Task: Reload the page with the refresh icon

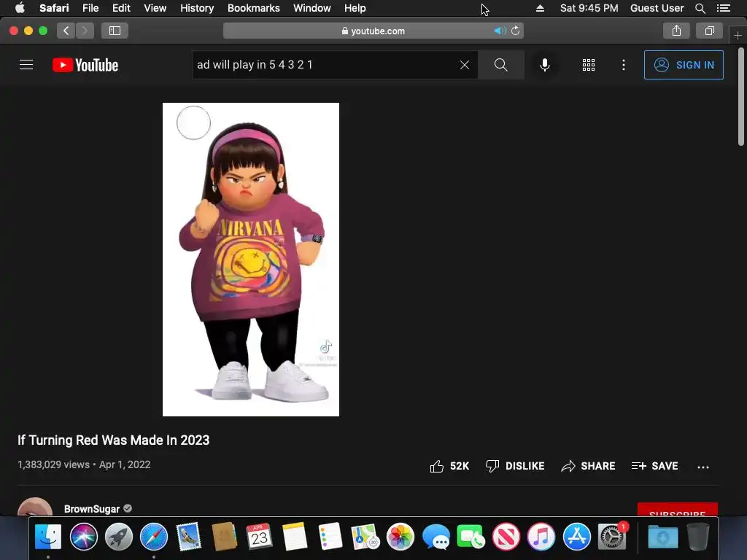Action: click(x=516, y=31)
